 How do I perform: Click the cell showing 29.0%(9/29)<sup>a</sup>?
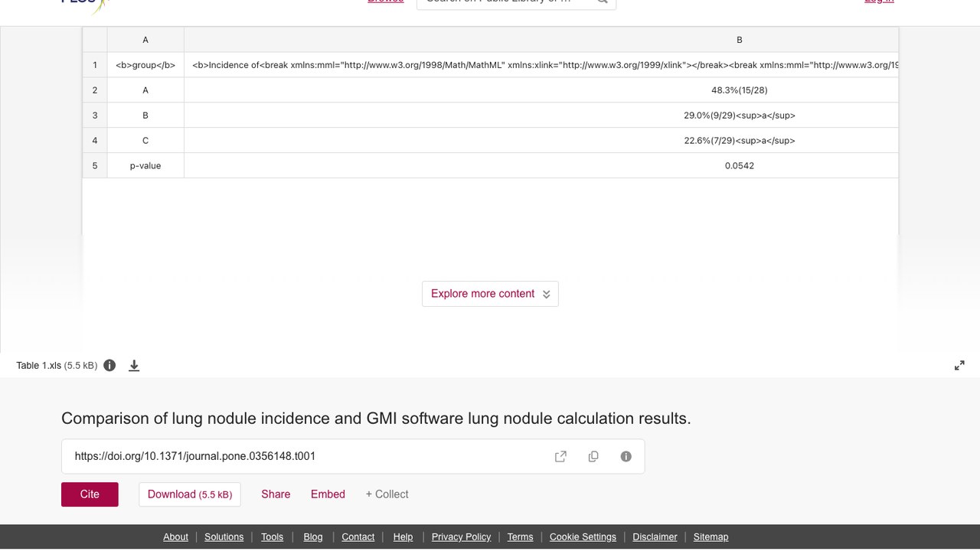click(x=541, y=116)
